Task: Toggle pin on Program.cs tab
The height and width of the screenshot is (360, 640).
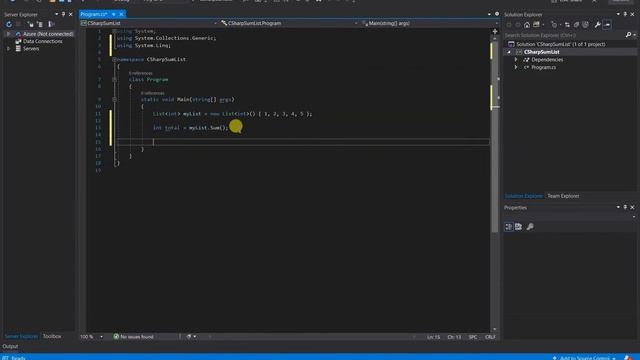Action: pyautogui.click(x=114, y=14)
